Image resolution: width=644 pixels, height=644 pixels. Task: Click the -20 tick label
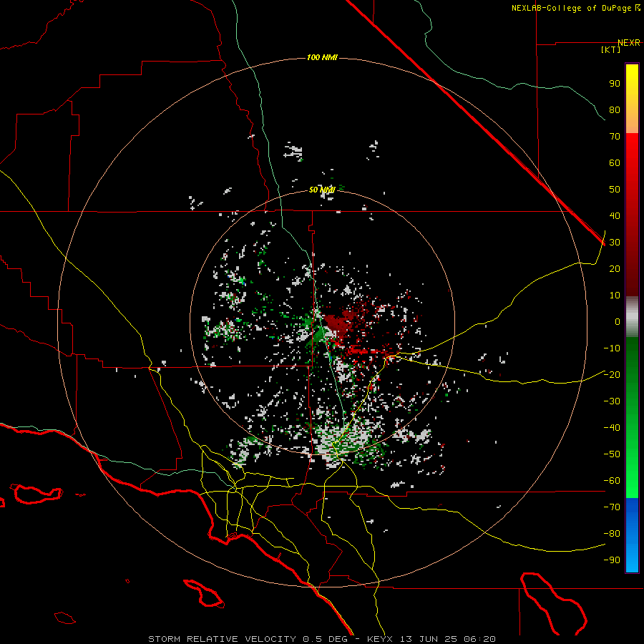pyautogui.click(x=612, y=375)
